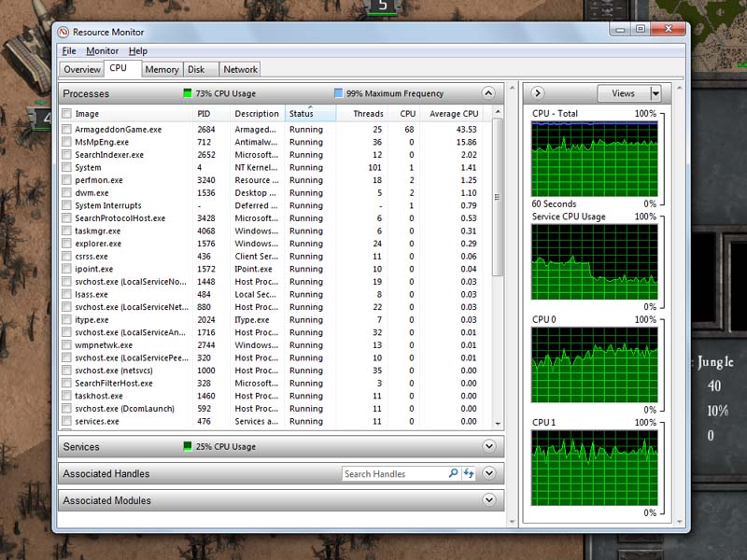The width and height of the screenshot is (747, 560).
Task: Click the process list scrollbar thumb
Action: click(x=498, y=197)
